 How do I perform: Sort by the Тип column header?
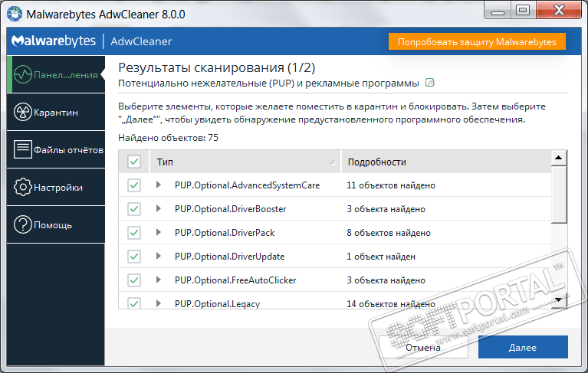[245, 162]
